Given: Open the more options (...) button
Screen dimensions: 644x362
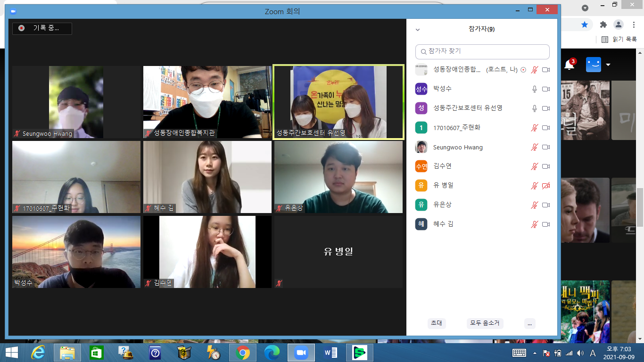Looking at the screenshot, I should click(530, 323).
